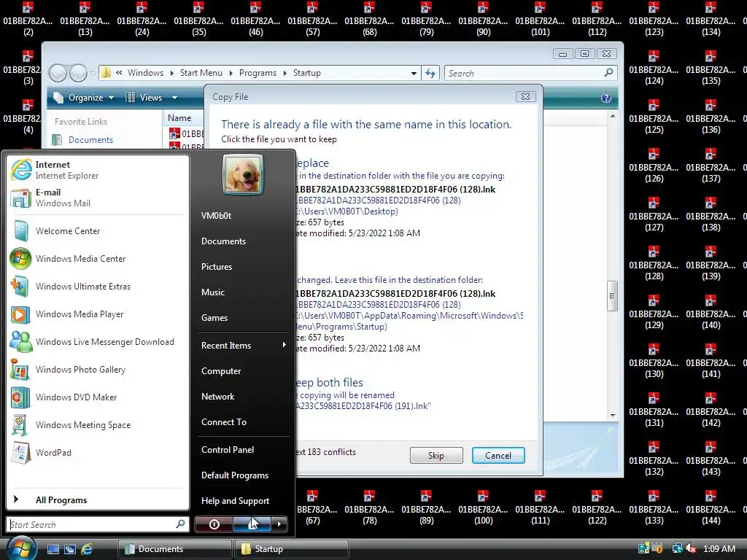
Task: Click the search magnifier icon in Explorer
Action: click(608, 73)
